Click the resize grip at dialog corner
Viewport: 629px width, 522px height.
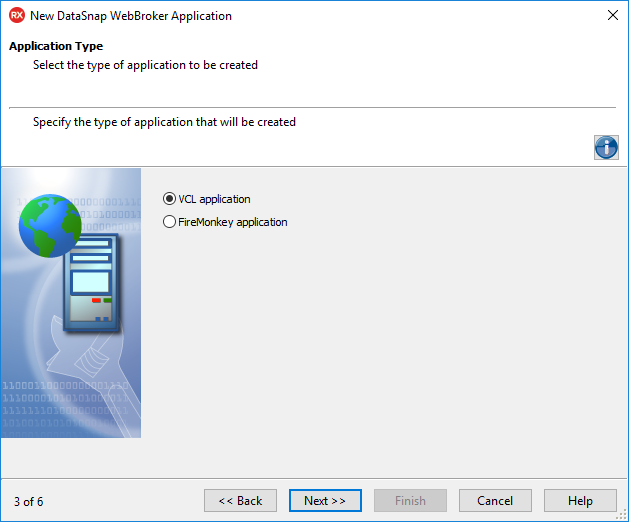(622, 515)
